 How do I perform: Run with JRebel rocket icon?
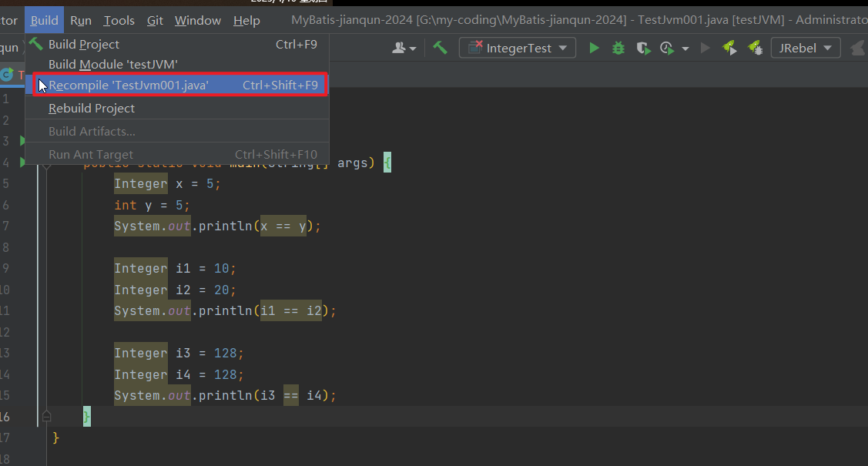729,49
